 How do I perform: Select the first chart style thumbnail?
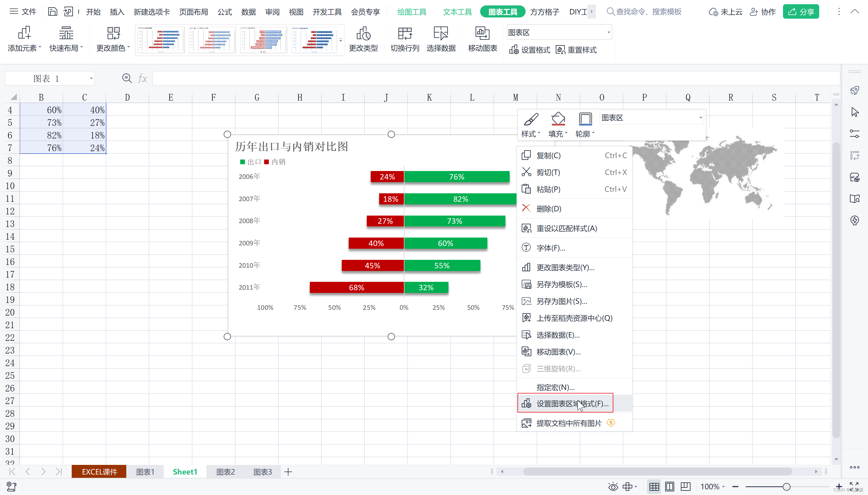tap(161, 40)
